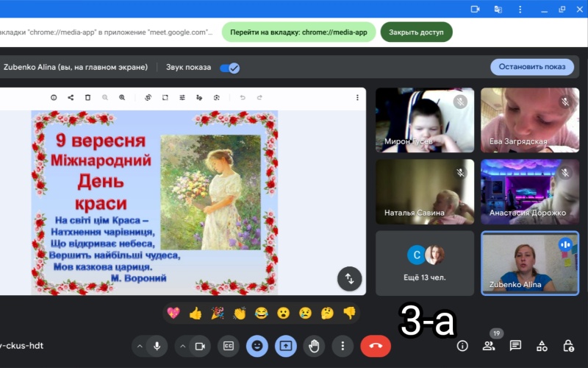
Task: Expand video settings arrow beside camera
Action: click(182, 346)
